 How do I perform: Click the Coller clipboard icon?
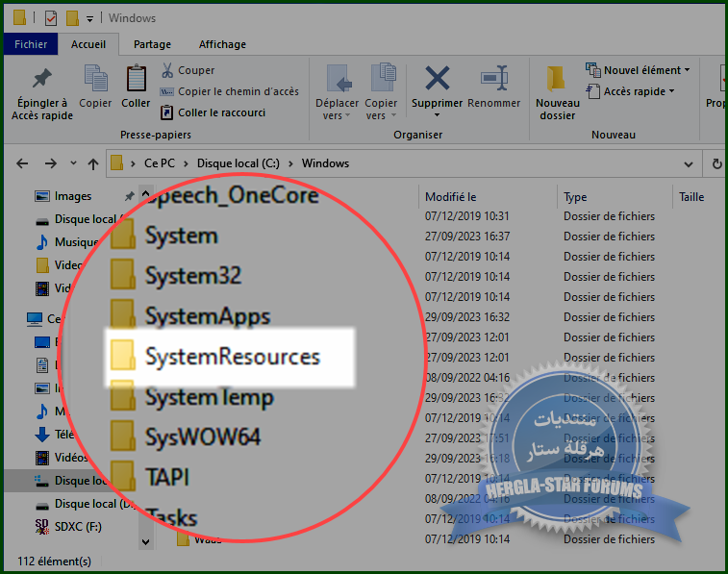point(136,87)
